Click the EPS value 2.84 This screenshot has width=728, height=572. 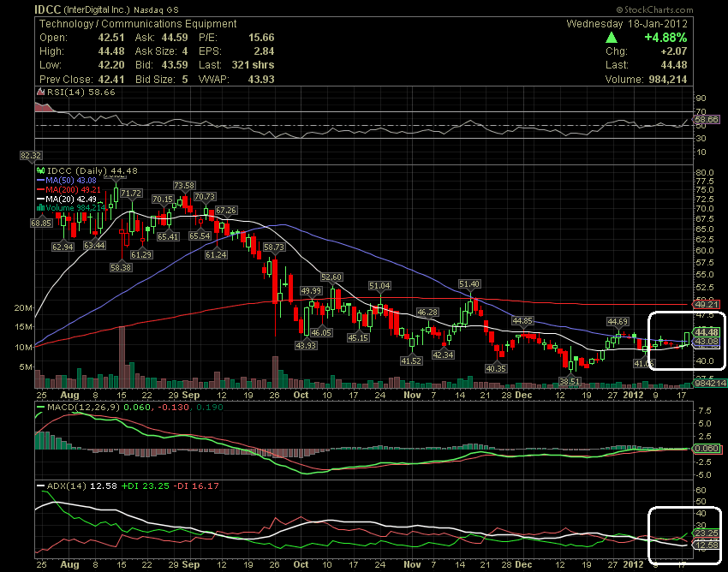pos(264,51)
